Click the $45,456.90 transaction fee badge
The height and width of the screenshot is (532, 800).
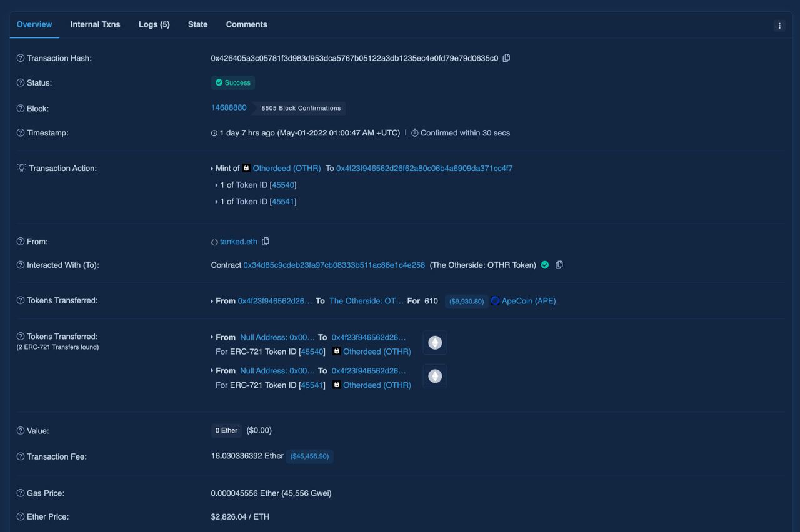[309, 456]
